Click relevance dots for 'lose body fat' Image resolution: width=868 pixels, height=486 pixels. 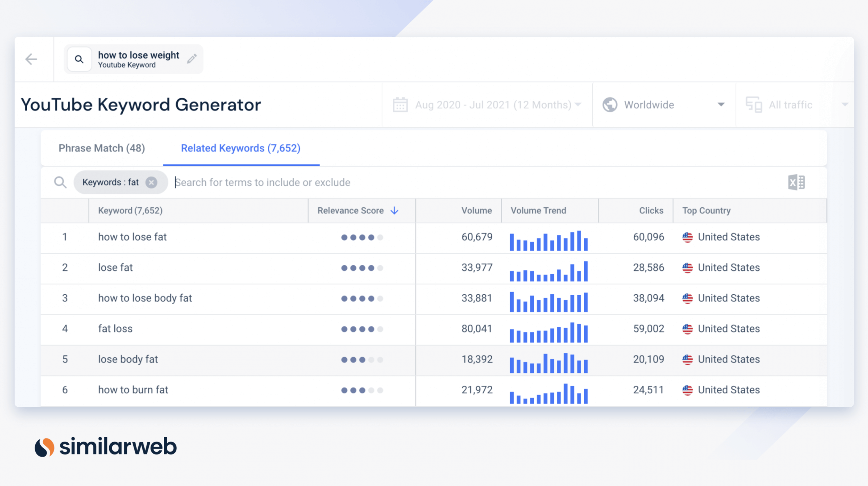pos(362,360)
